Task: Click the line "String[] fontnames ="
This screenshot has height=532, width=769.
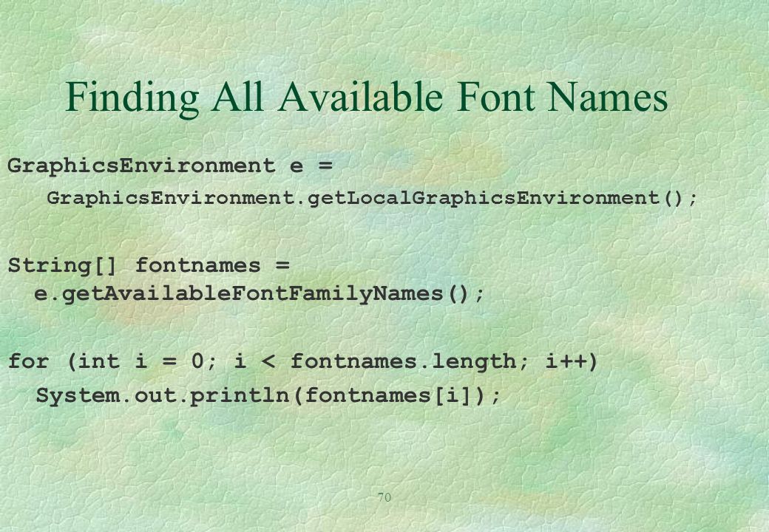Action: pos(149,266)
